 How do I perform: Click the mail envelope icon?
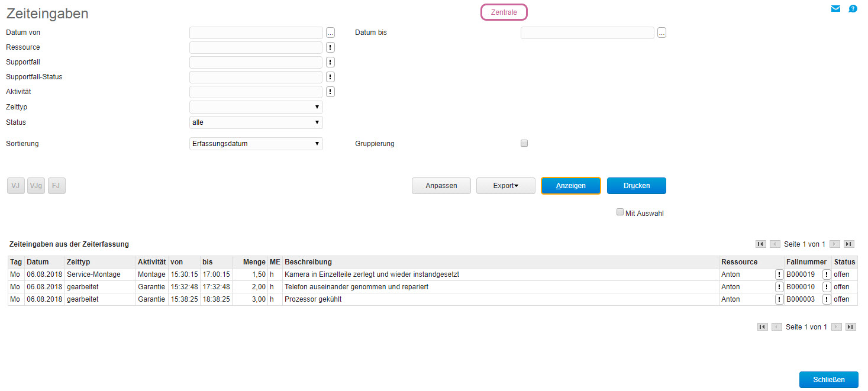click(835, 9)
